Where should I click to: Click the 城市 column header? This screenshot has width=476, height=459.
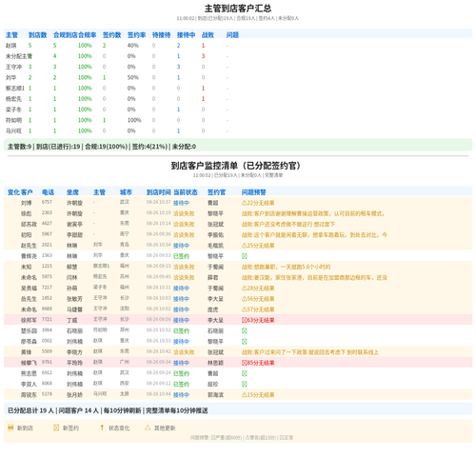[x=126, y=192]
